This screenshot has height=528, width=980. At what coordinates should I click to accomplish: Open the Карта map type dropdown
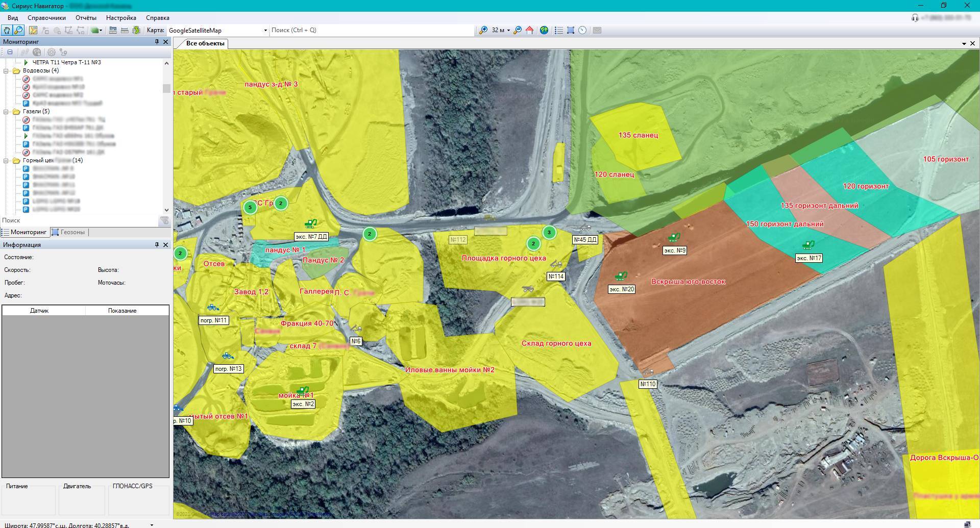click(265, 31)
